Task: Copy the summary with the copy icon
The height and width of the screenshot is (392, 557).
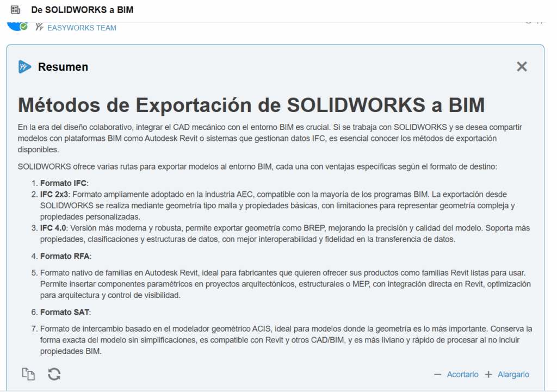Action: point(28,374)
